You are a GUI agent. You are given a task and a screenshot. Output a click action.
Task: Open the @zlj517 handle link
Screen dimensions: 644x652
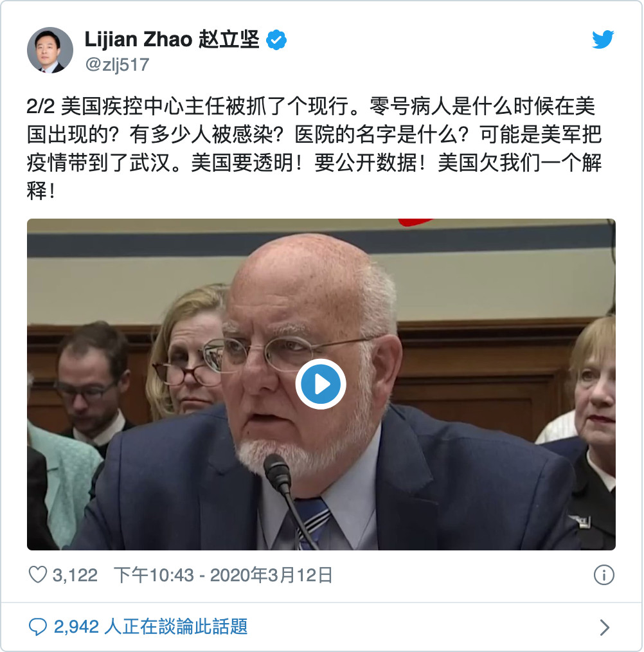coord(117,65)
